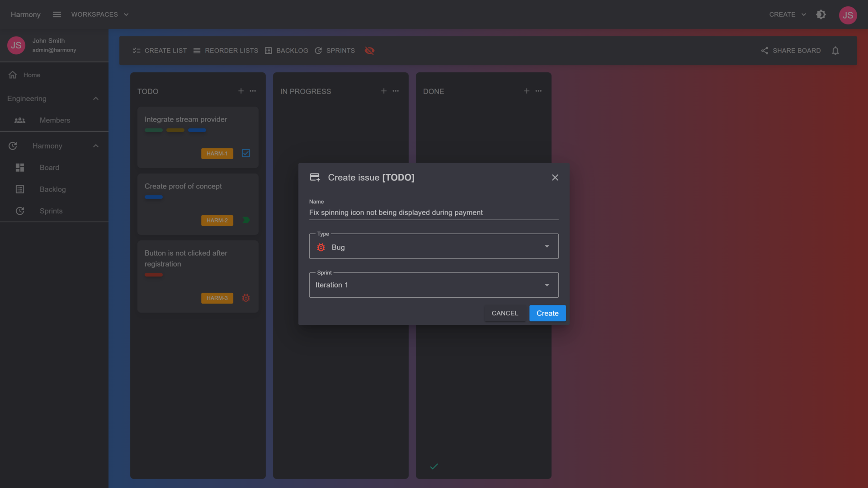Open Backlog in the sidebar
The height and width of the screenshot is (488, 868).
tap(52, 189)
